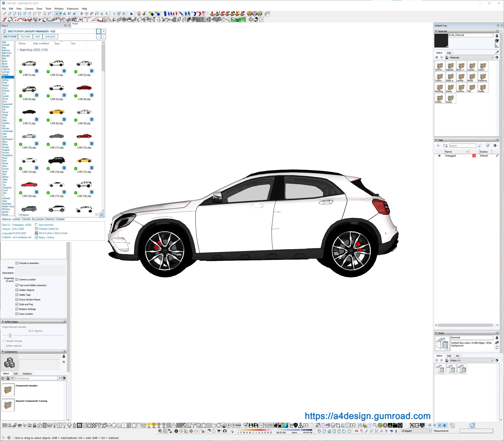Open the Extensions menu
This screenshot has width=504, height=441.
(x=72, y=9)
